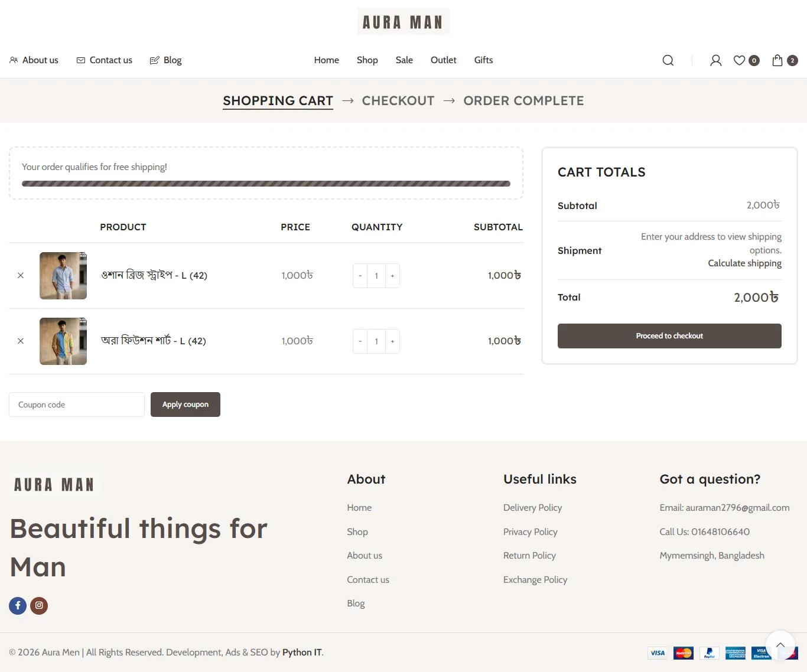Open Calculate shipping link
Screen dimensions: 807x672
click(744, 263)
